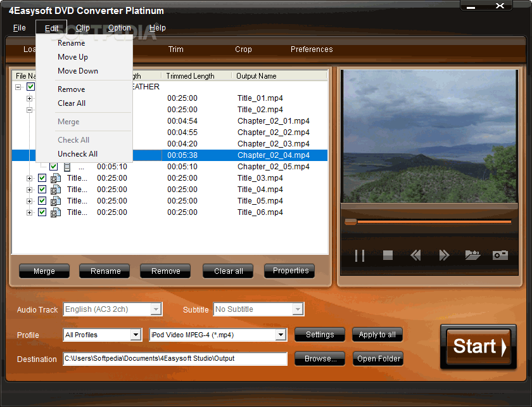The image size is (532, 407).
Task: Open the snapshot folder icon
Action: (472, 255)
